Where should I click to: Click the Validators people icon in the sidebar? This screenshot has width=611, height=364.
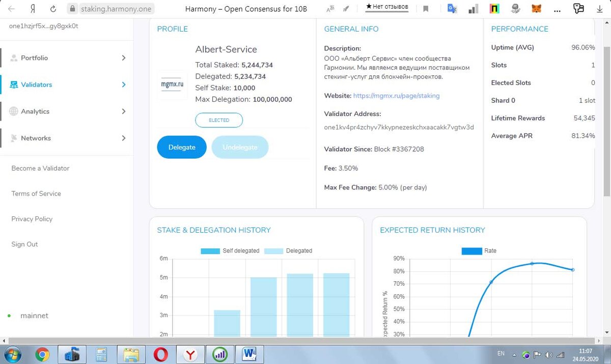14,85
